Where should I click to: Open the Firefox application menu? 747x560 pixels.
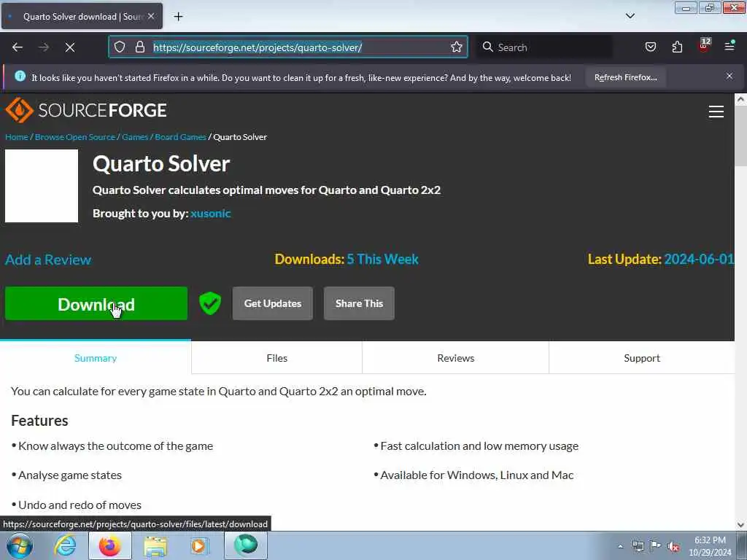pos(729,46)
